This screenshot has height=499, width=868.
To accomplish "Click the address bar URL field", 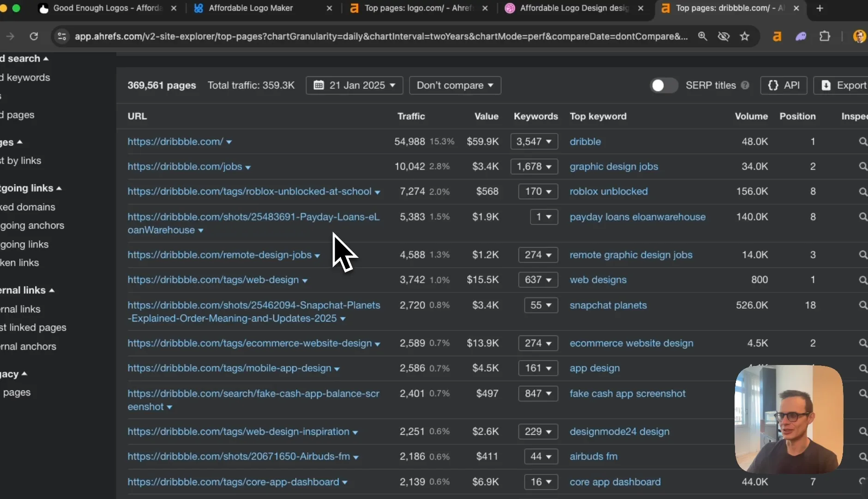I will tap(381, 36).
